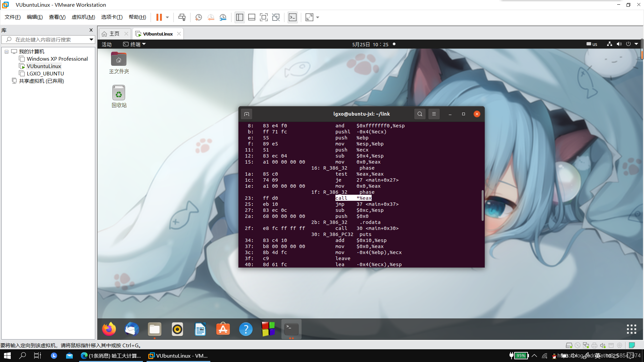Open the 主文件夹 desktop icon
Image resolution: width=644 pixels, height=362 pixels.
pos(119,63)
